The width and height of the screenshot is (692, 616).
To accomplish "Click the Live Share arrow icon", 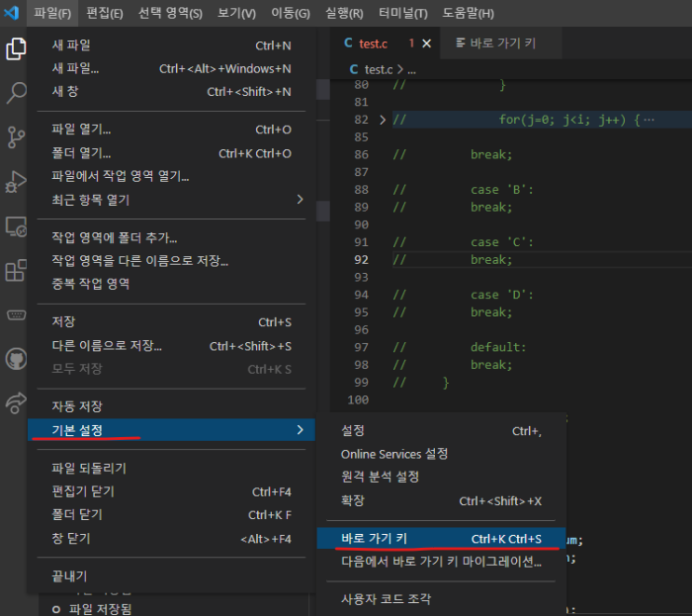I will point(16,403).
